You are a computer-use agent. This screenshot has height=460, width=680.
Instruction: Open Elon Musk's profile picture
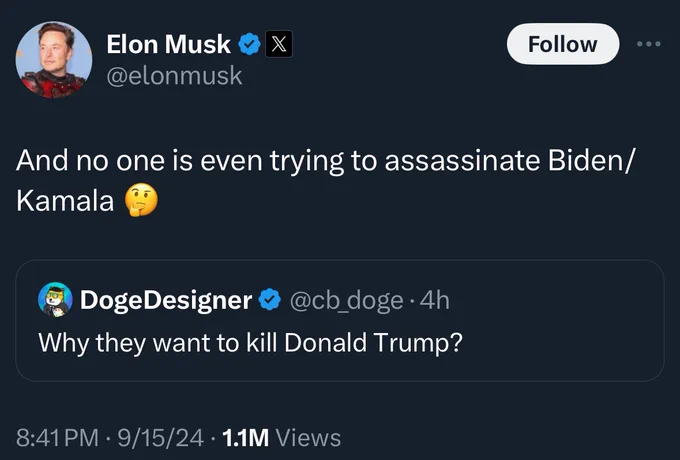tap(54, 59)
